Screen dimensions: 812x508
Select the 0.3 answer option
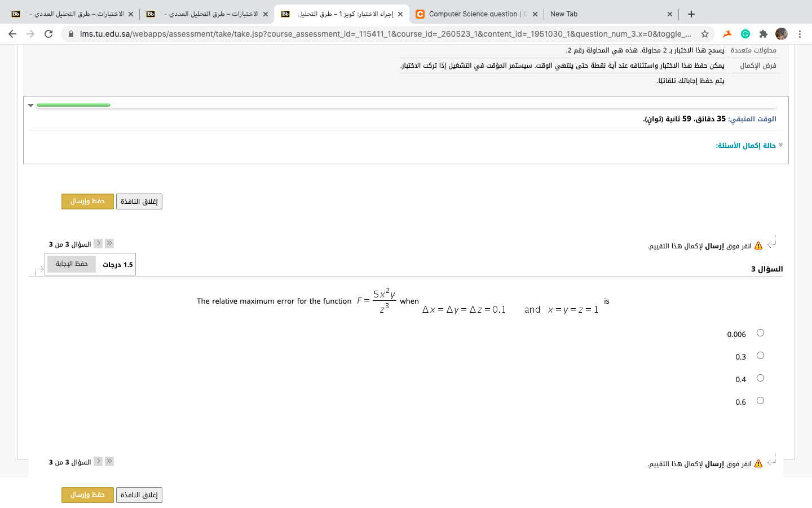(x=760, y=356)
